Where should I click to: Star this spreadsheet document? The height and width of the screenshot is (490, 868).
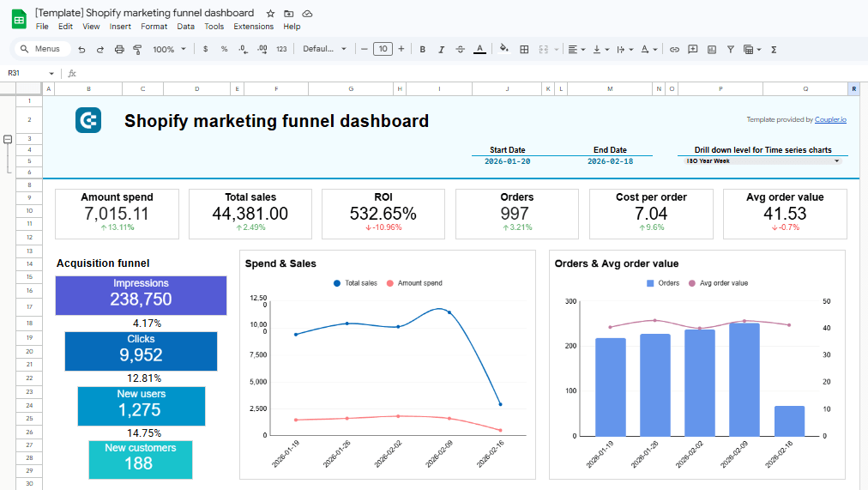point(270,13)
